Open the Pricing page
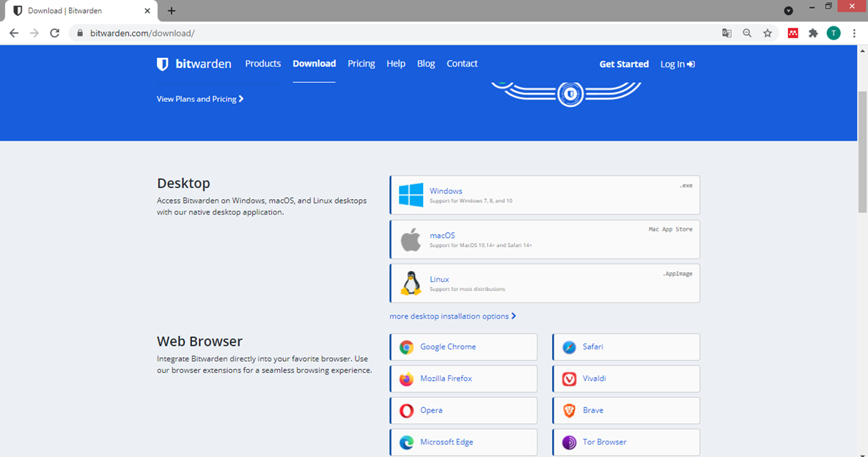This screenshot has width=868, height=457. pos(361,64)
